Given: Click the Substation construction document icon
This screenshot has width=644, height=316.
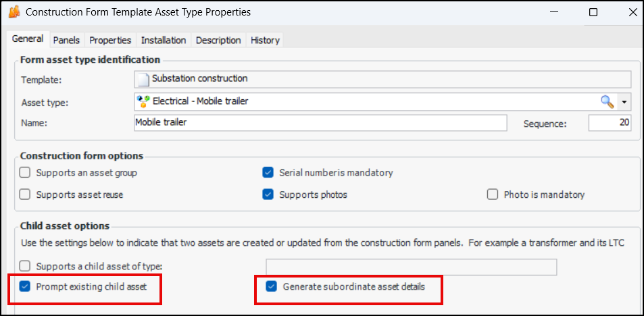Looking at the screenshot, I should (143, 79).
